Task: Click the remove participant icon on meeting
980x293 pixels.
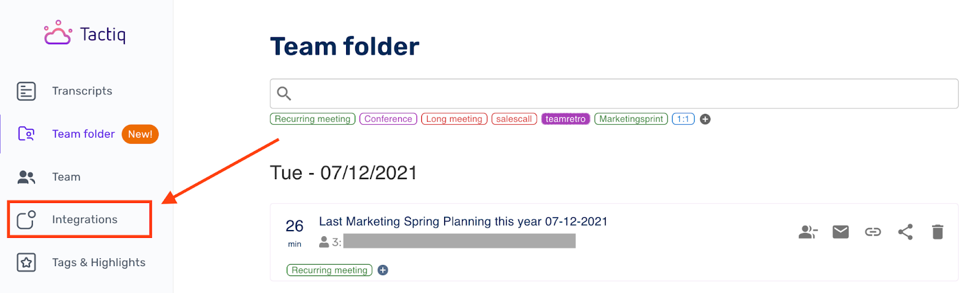Action: (x=808, y=232)
